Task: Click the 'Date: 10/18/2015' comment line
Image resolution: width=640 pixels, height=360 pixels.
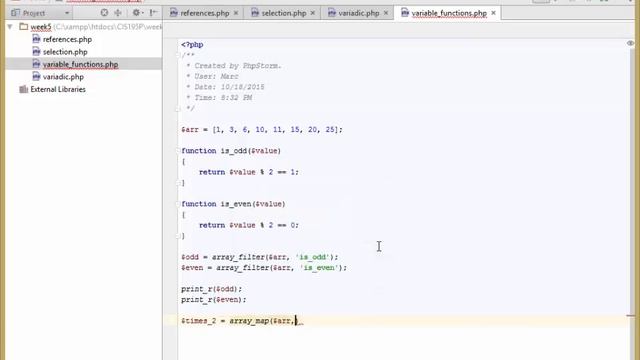Action: click(229, 87)
